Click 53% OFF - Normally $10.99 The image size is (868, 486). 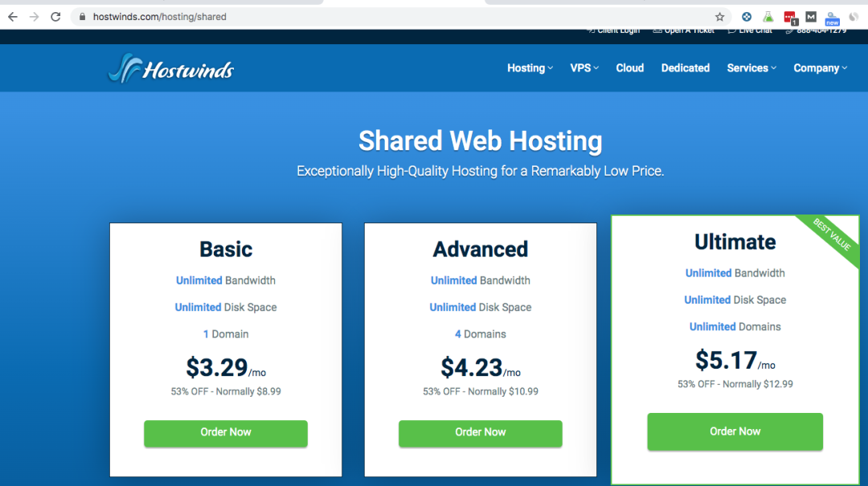[481, 391]
